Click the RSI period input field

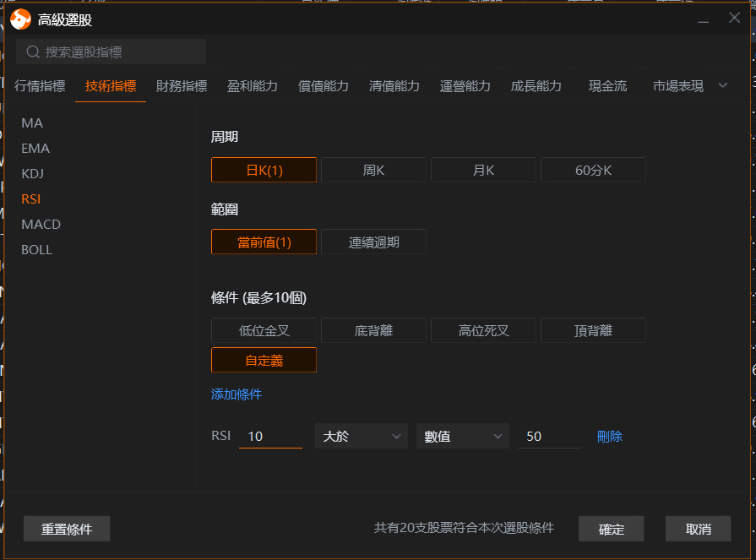point(270,437)
